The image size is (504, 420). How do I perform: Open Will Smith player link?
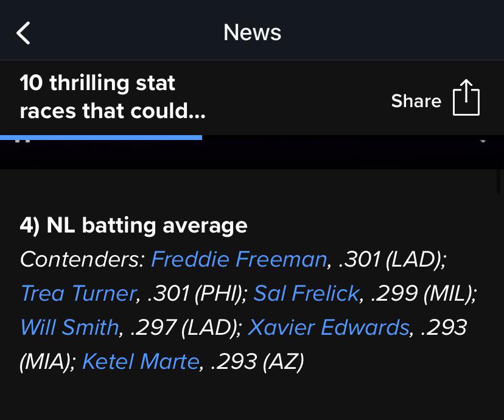pyautogui.click(x=70, y=327)
